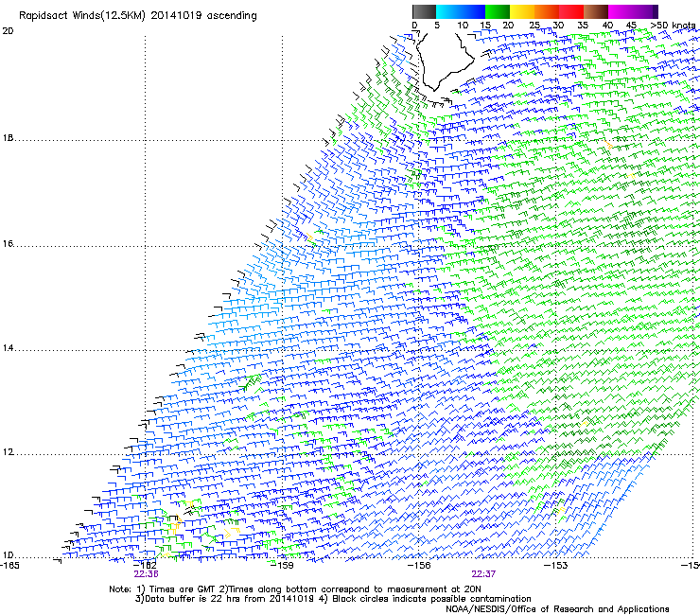The height and width of the screenshot is (615, 700).
Task: Click the '>50 knots' legend label
Action: click(x=673, y=26)
